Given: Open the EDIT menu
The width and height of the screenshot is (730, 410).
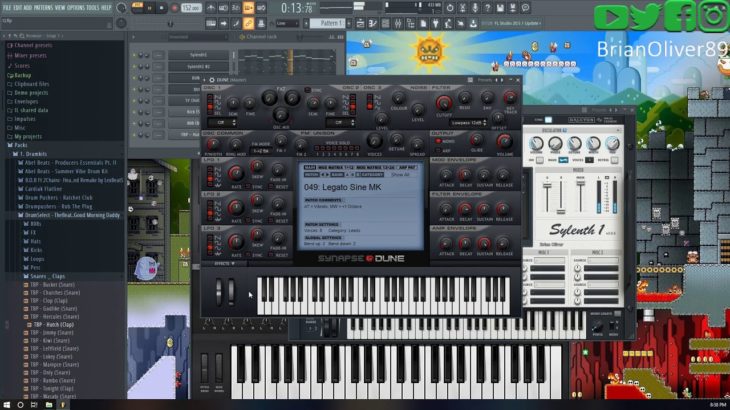Looking at the screenshot, I should [x=18, y=8].
